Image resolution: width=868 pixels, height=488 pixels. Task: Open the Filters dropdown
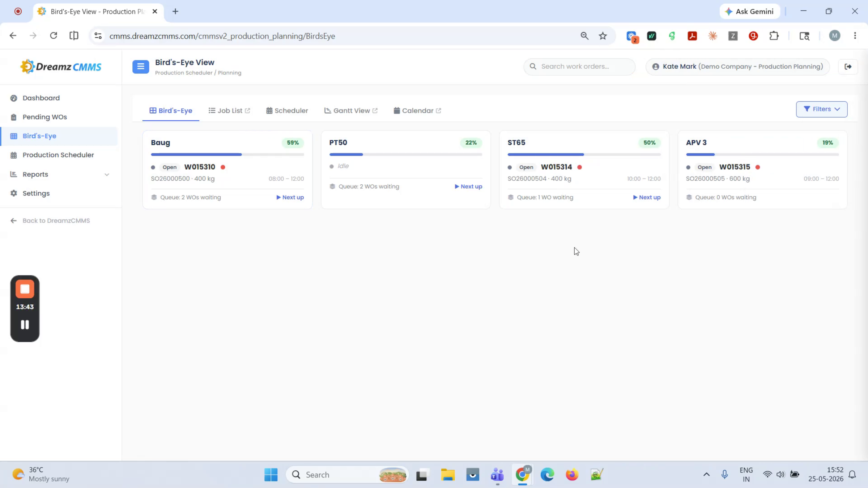[x=821, y=109]
